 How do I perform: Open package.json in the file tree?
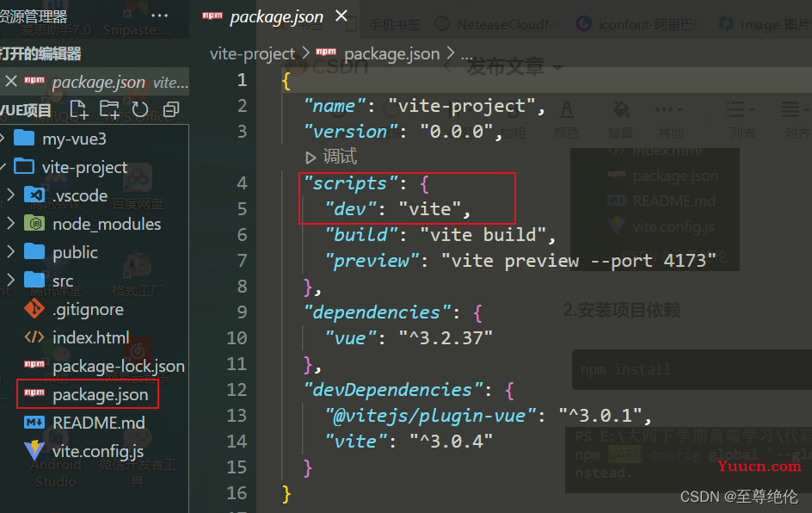click(x=100, y=394)
